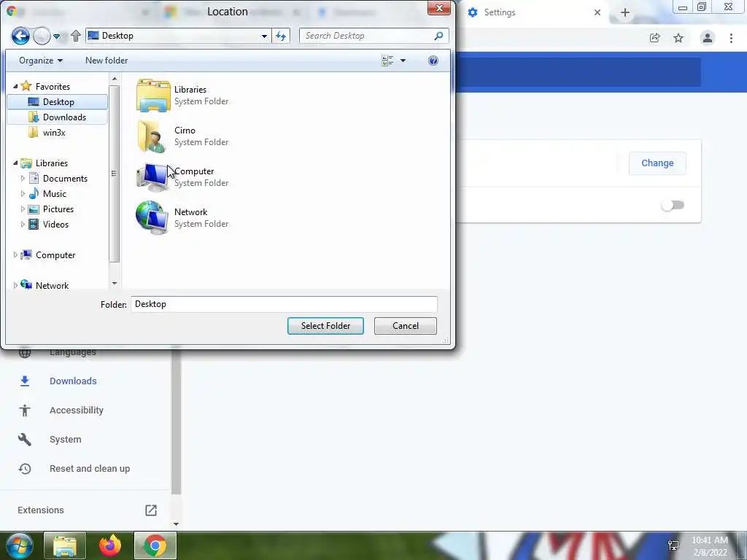747x560 pixels.
Task: Click Extensions external link icon
Action: coord(151,510)
